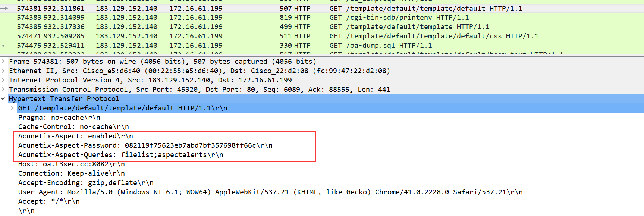This screenshot has width=644, height=216.
Task: Expand the Transmission Control Protocol section
Action: click(3, 90)
